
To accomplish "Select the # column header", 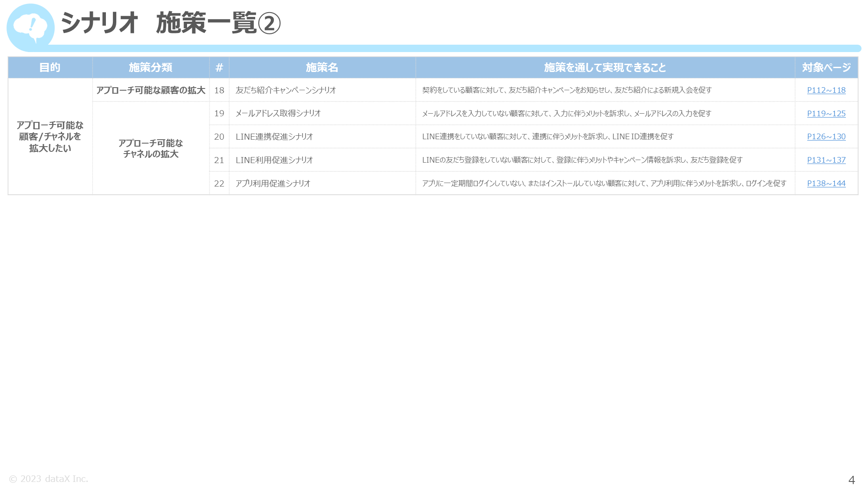I will [x=219, y=68].
